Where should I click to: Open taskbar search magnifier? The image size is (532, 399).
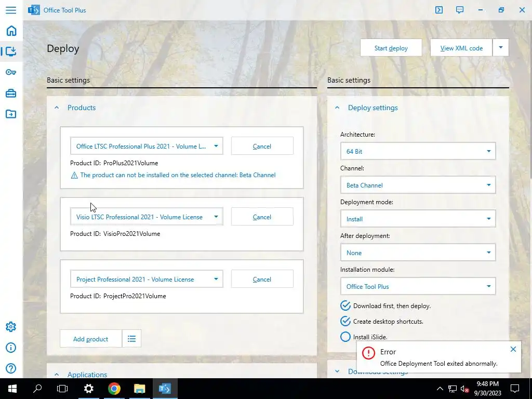37,389
